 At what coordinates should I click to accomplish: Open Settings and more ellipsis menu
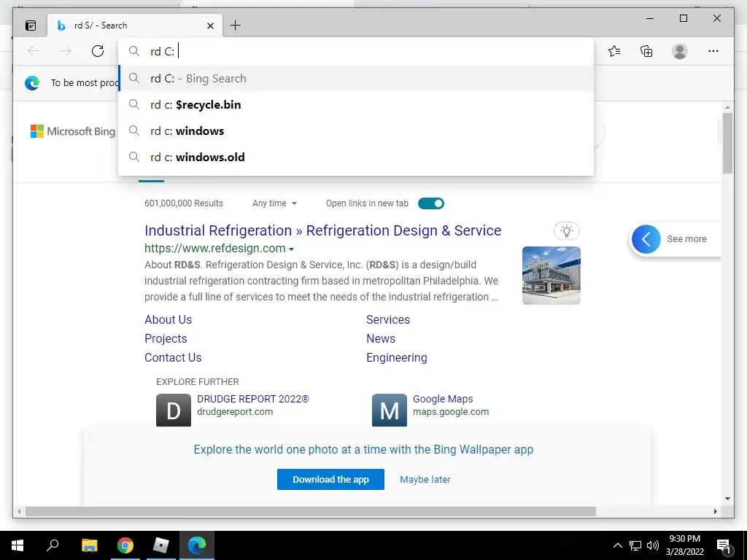click(x=713, y=51)
